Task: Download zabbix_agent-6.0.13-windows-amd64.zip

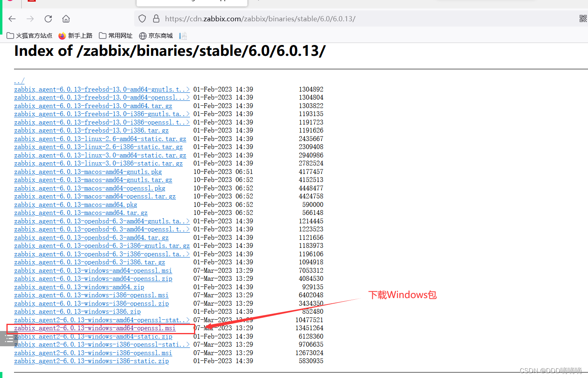Action: [79, 287]
